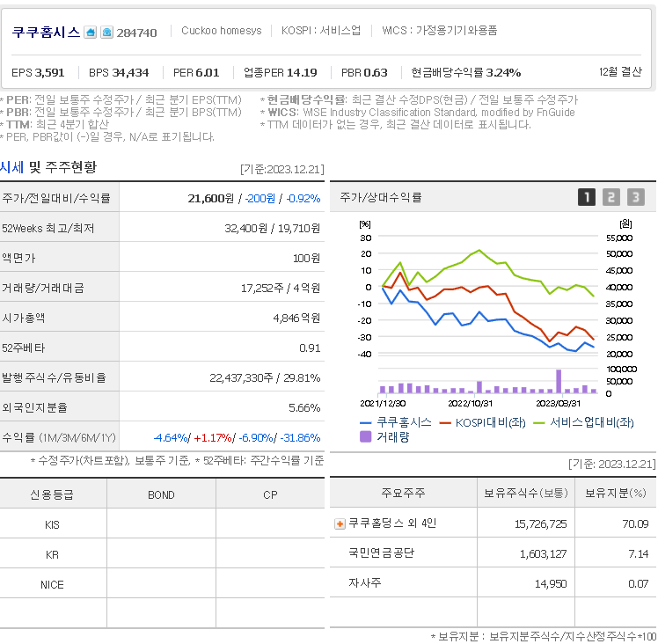Click the phone icon beside stock code 284740
This screenshot has height=644, width=658.
tap(106, 33)
